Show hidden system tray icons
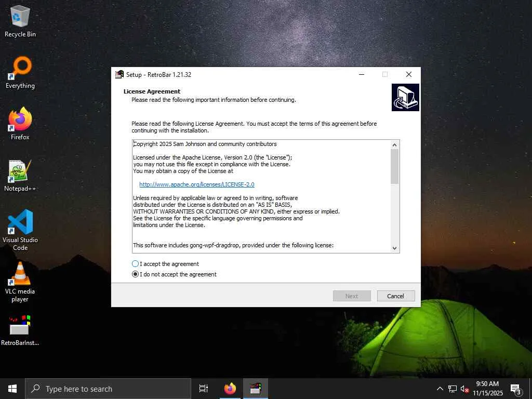The width and height of the screenshot is (532, 399). [x=440, y=389]
